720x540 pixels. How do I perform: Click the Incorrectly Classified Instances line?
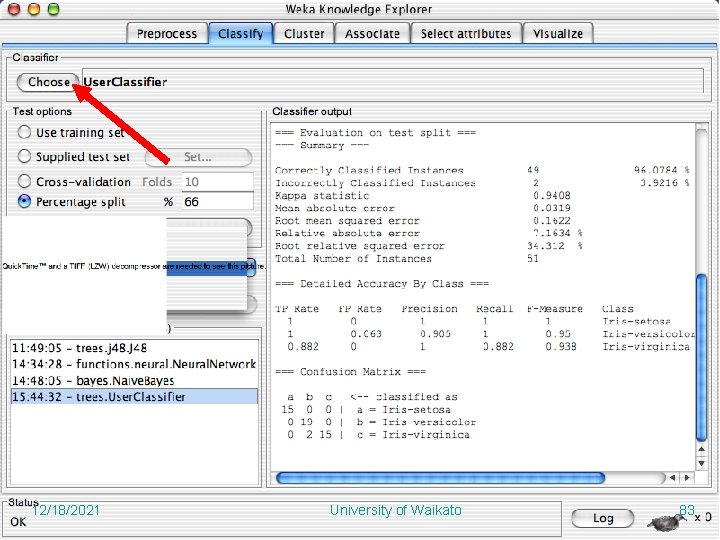(482, 183)
